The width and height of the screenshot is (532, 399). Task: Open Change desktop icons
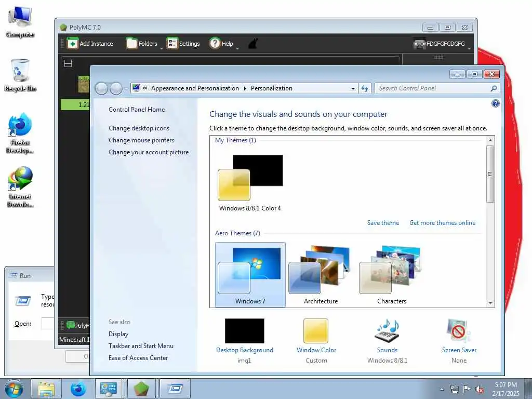coord(139,128)
